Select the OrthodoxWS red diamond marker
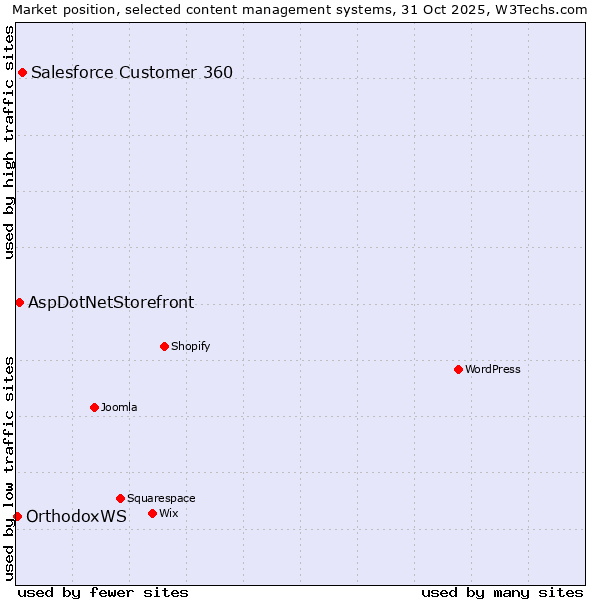 (x=17, y=516)
